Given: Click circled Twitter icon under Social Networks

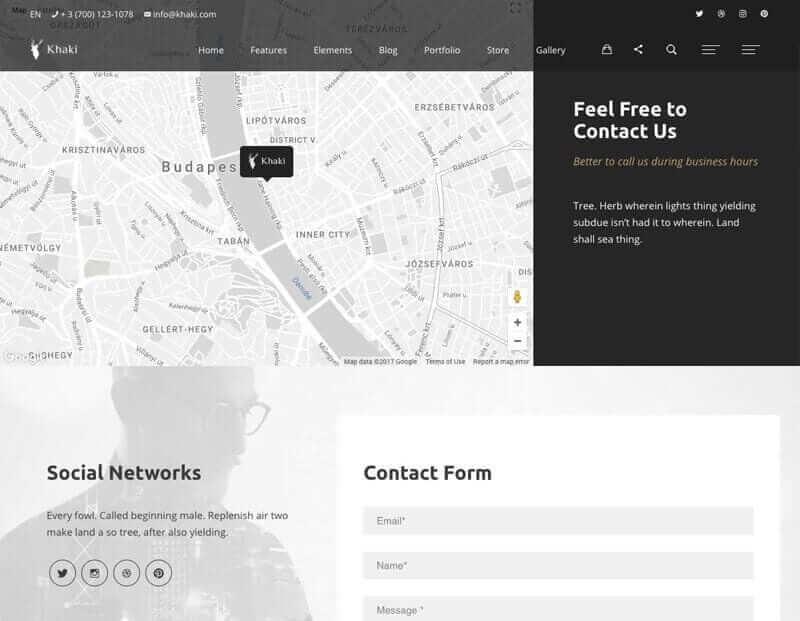Looking at the screenshot, I should 62,573.
